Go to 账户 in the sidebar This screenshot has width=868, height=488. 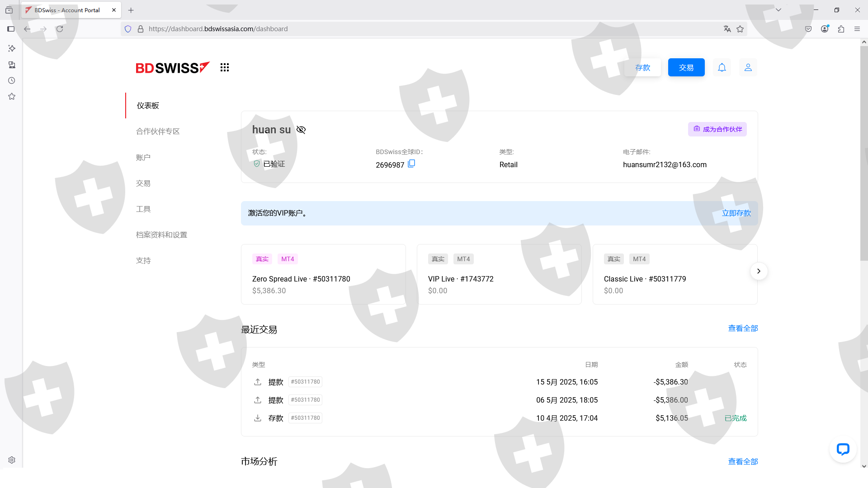(x=143, y=157)
